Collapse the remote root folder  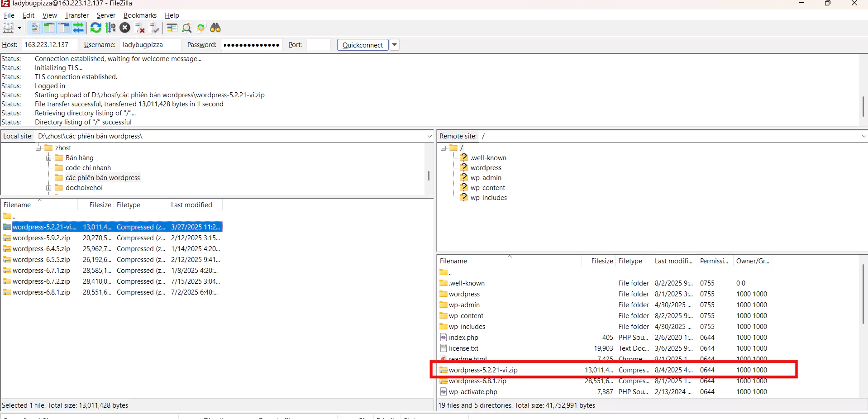point(444,148)
